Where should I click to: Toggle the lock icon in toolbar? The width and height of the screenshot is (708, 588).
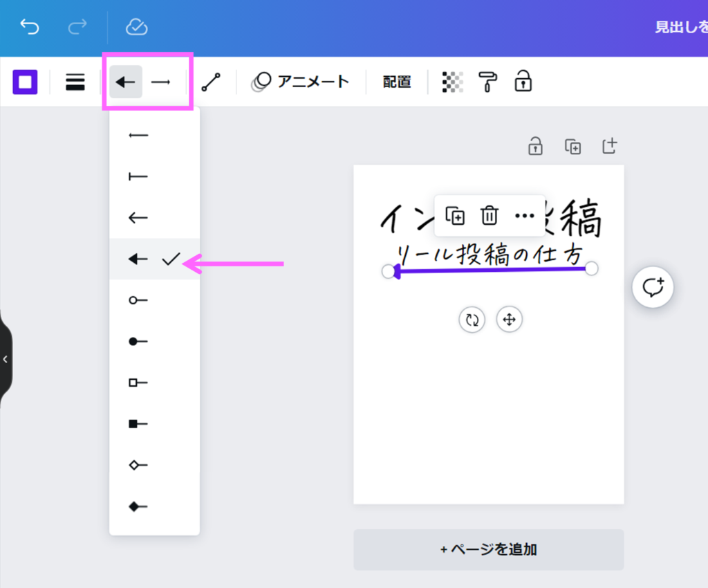coord(523,82)
